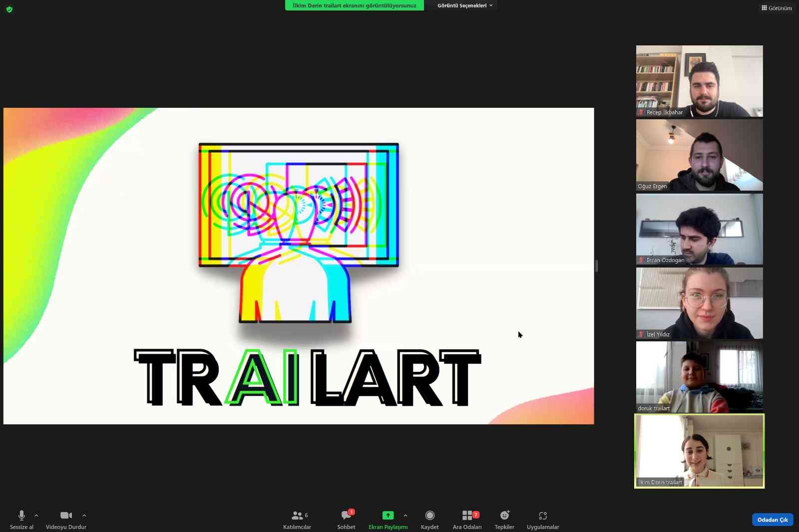
Task: Open the Sohbet chat panel
Action: [x=346, y=516]
